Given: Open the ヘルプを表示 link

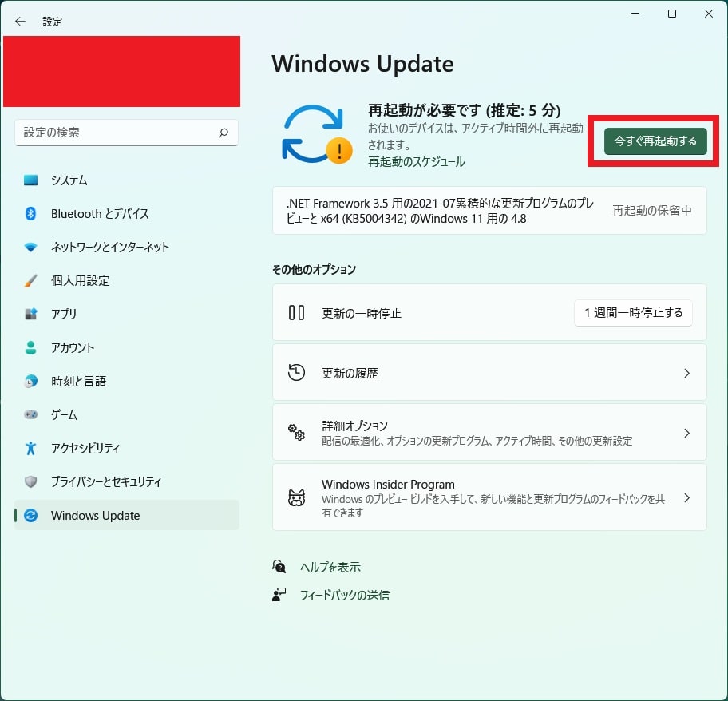Looking at the screenshot, I should [330, 567].
